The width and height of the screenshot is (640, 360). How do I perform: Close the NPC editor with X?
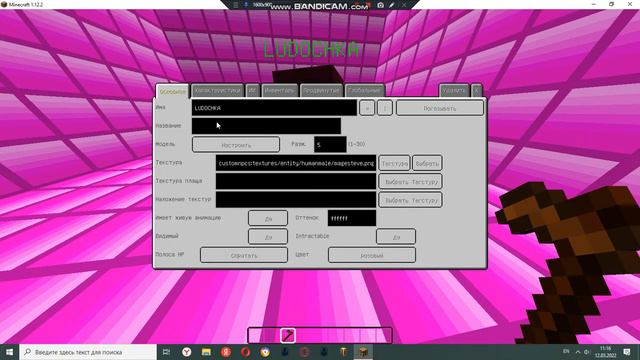tap(476, 91)
